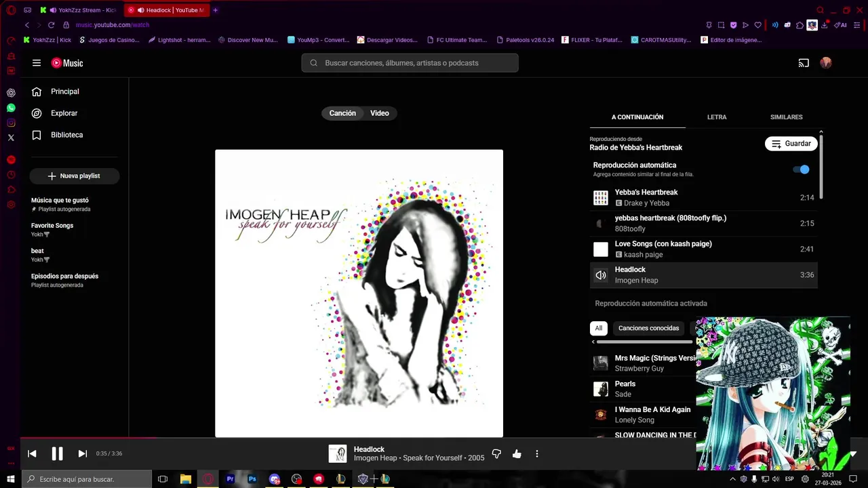The height and width of the screenshot is (488, 868).
Task: Play I Wanna Be A Kid Again
Action: [644, 415]
